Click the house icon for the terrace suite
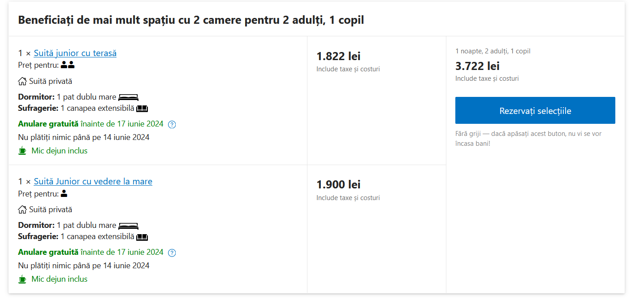 [22, 82]
